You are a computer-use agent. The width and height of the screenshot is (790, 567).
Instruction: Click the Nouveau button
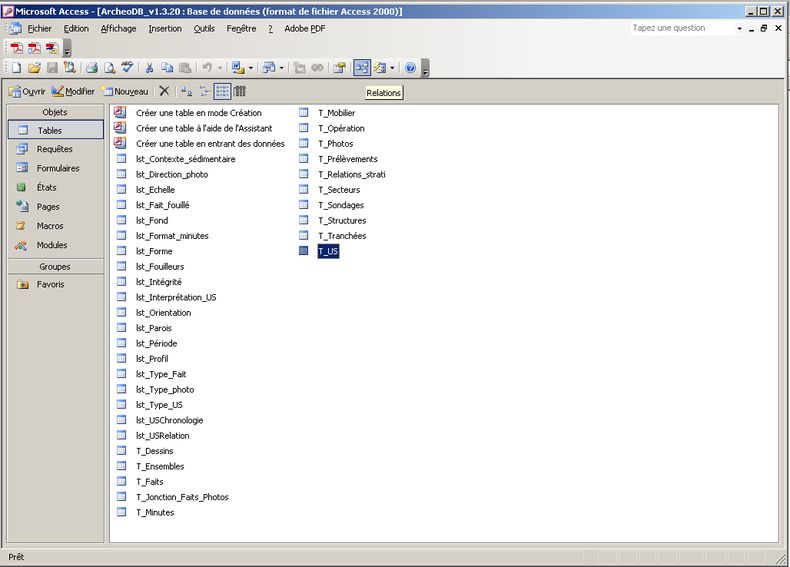pos(125,91)
